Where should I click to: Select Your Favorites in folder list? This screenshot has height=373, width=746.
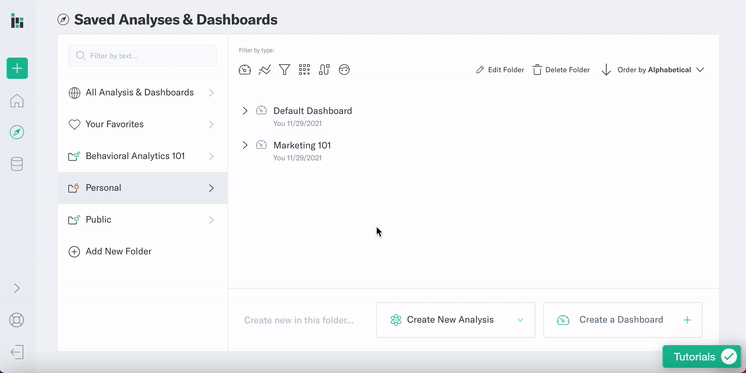click(142, 125)
